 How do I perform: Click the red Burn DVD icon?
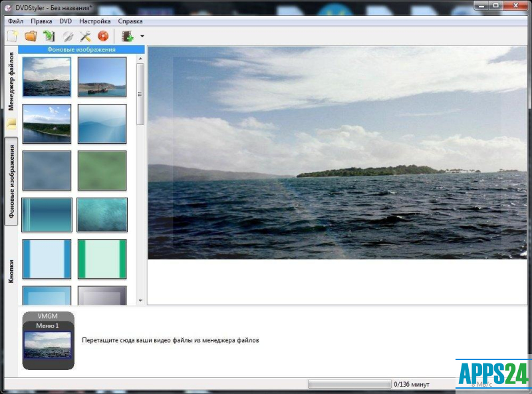point(103,36)
